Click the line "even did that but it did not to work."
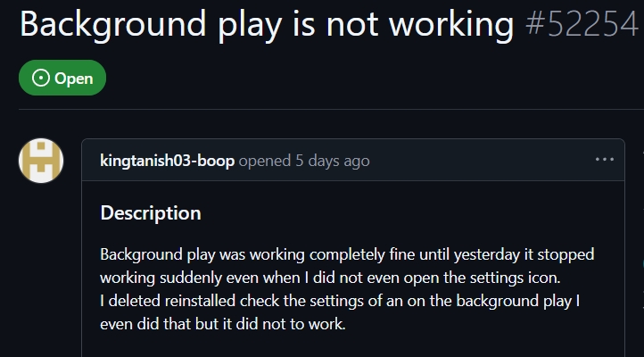644x357 pixels. pyautogui.click(x=222, y=324)
